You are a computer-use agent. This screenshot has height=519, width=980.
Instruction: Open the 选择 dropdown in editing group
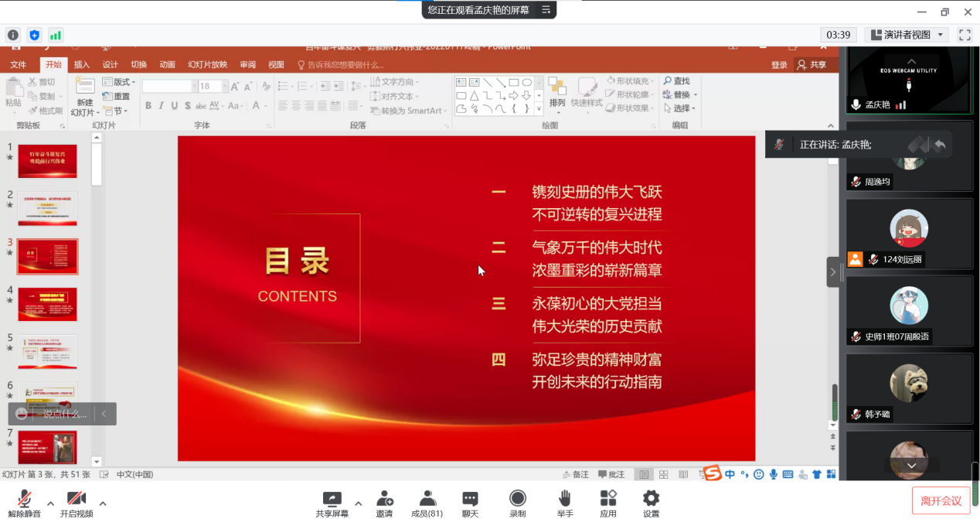coord(679,108)
